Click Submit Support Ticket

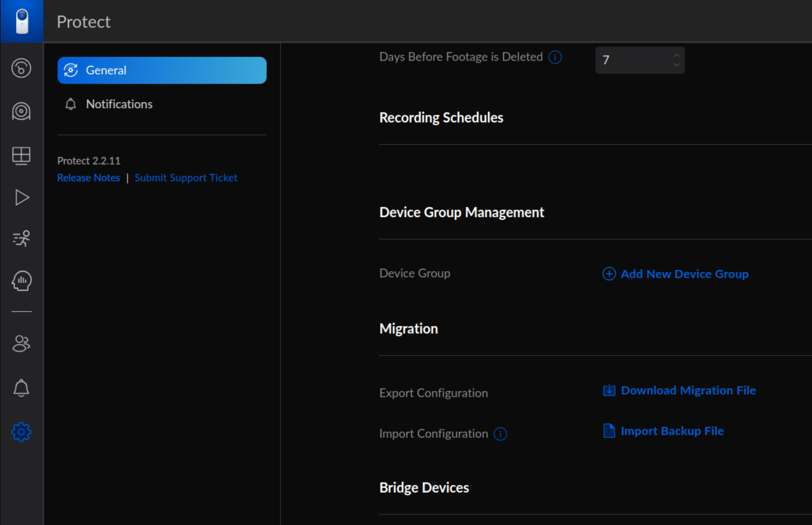pyautogui.click(x=186, y=177)
